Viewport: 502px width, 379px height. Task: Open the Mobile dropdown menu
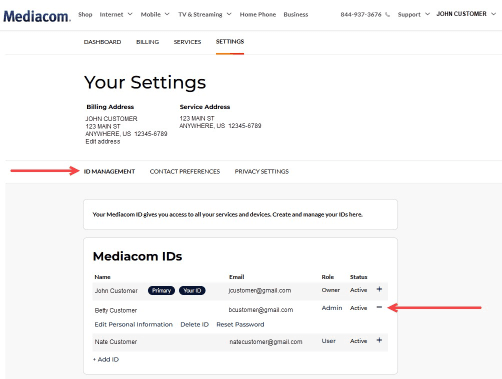pos(155,14)
